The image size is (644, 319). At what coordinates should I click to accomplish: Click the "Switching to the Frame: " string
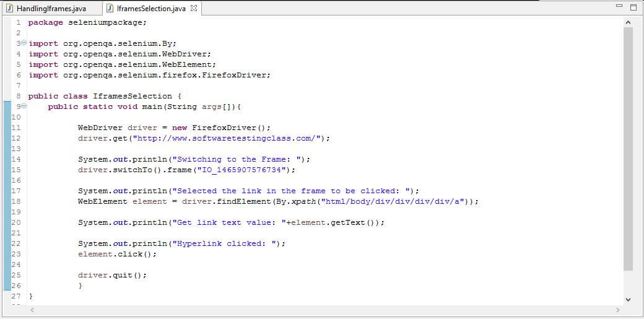pos(236,160)
